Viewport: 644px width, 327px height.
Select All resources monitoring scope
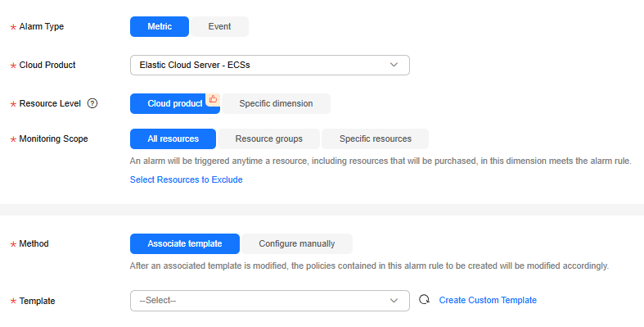[173, 139]
